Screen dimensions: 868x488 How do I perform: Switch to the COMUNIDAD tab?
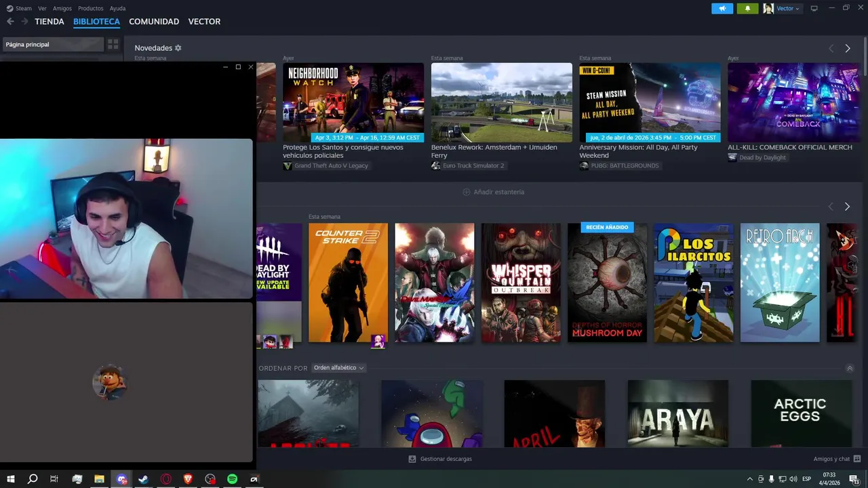tap(154, 22)
